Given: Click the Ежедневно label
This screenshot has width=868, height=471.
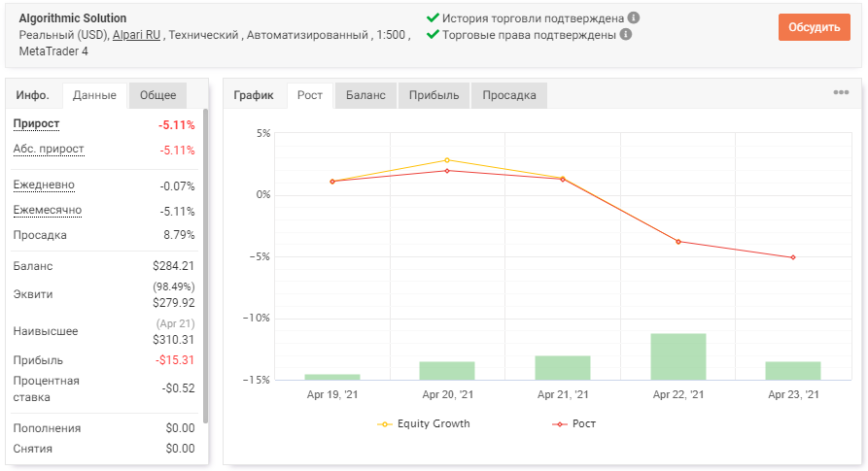Looking at the screenshot, I should pyautogui.click(x=44, y=185).
